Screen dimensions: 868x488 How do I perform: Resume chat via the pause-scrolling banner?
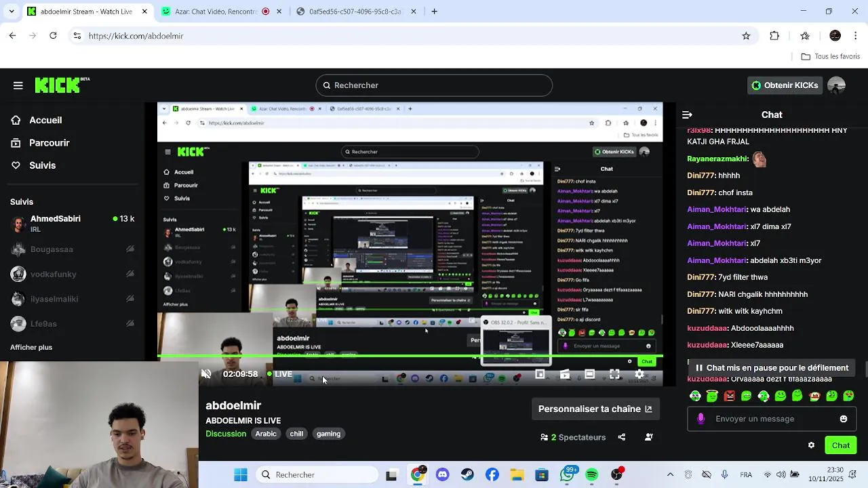pyautogui.click(x=771, y=368)
